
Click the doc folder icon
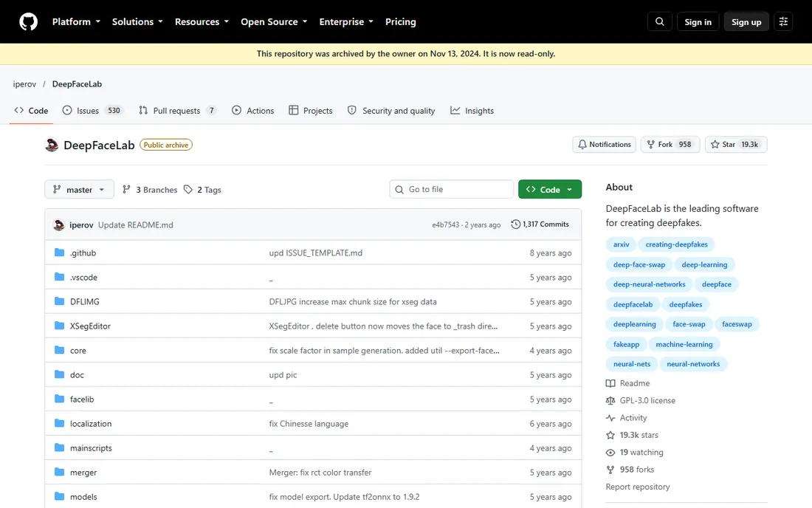coord(60,374)
